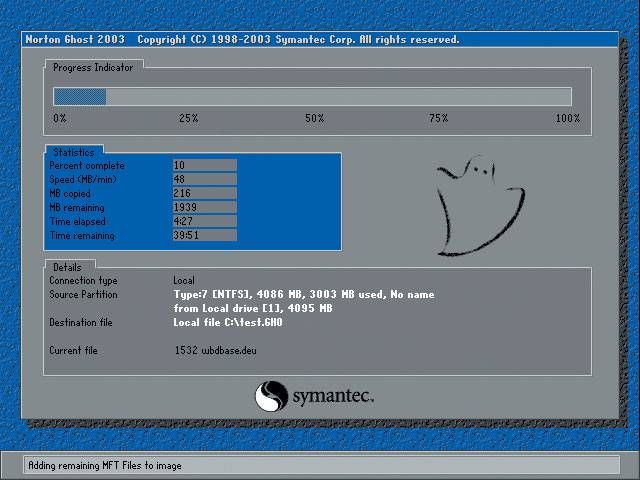Click the Symantec wordmark text

tap(332, 397)
